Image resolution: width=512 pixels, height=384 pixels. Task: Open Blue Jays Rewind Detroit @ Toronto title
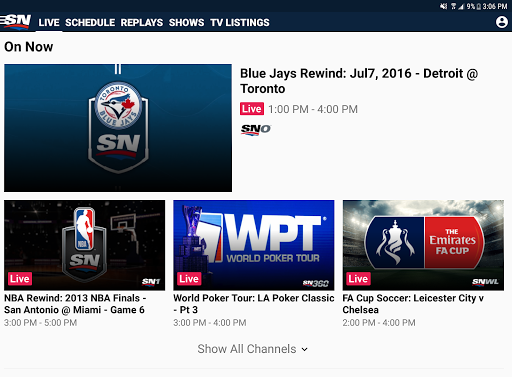(x=359, y=81)
